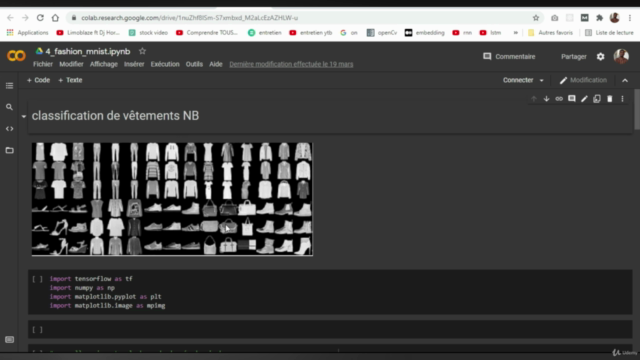Open the Insérer menu

tap(134, 64)
